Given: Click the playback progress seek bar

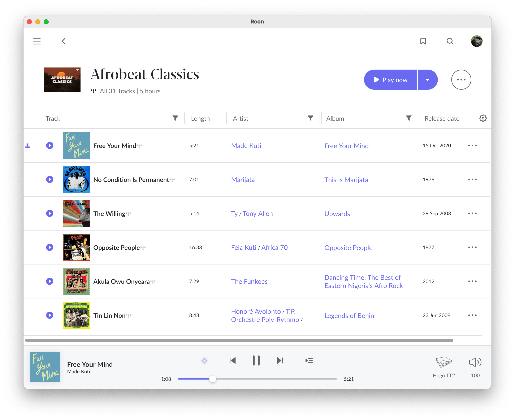Looking at the screenshot, I should [x=266, y=379].
